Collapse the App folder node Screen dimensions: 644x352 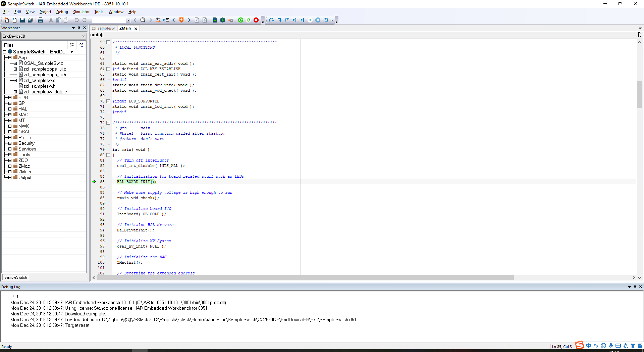click(10, 58)
